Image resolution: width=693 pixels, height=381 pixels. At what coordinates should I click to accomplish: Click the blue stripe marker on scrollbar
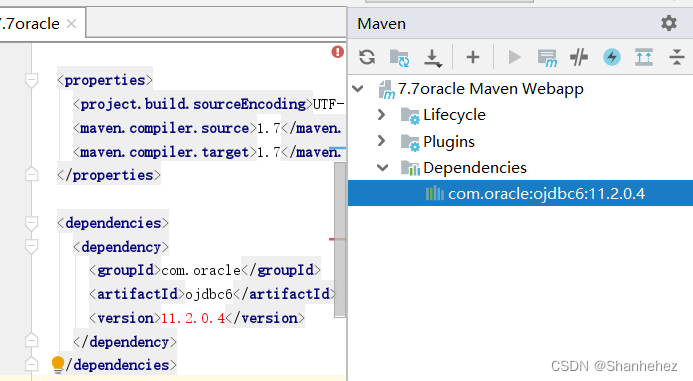coord(337,148)
